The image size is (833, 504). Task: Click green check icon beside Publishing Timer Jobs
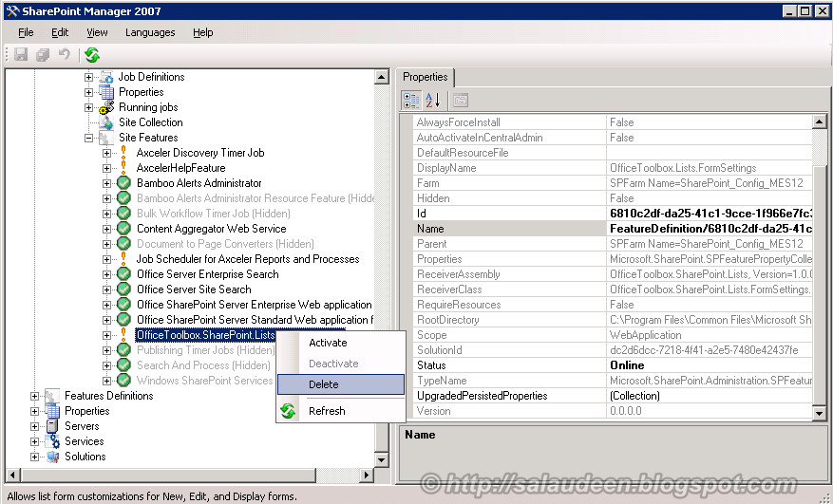pos(123,350)
